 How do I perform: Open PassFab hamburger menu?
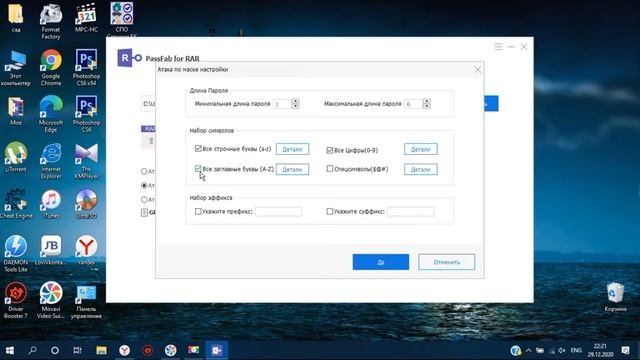pyautogui.click(x=498, y=47)
